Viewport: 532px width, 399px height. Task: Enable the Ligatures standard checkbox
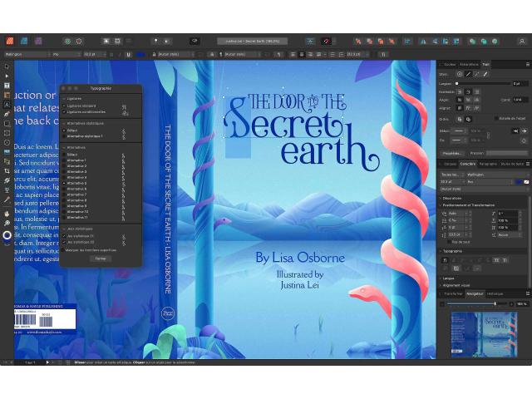click(x=65, y=107)
